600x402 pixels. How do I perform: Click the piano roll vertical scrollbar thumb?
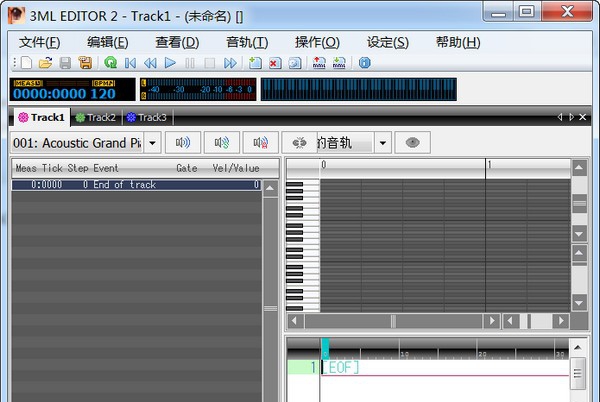(x=579, y=203)
